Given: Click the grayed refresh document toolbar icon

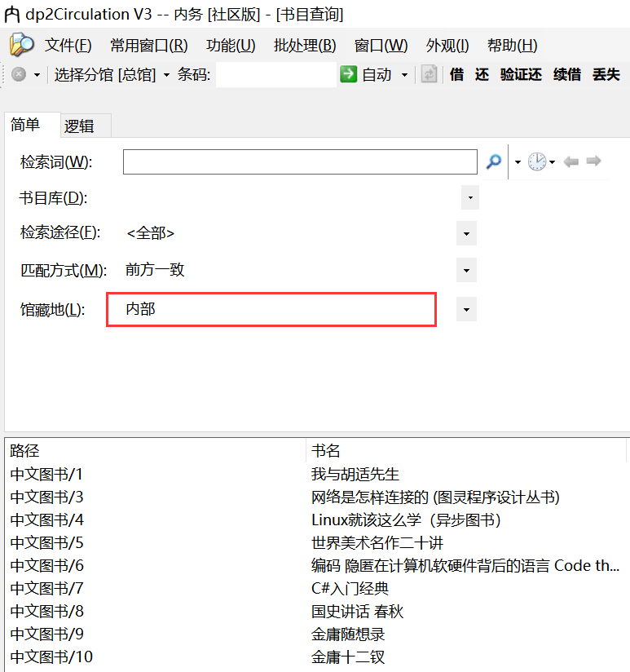Looking at the screenshot, I should pos(429,74).
